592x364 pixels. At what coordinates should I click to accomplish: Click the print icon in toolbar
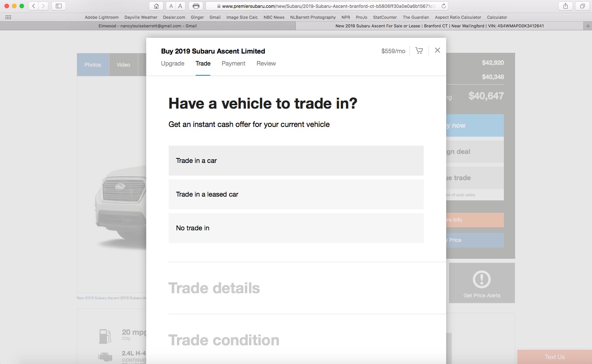[196, 6]
